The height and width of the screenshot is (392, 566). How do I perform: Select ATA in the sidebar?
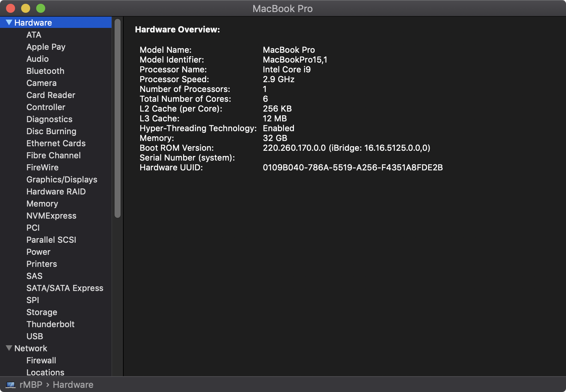[x=34, y=35]
